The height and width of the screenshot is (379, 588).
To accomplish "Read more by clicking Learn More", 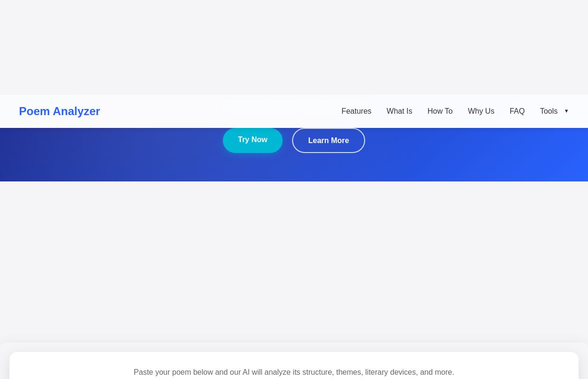I will pos(329,140).
